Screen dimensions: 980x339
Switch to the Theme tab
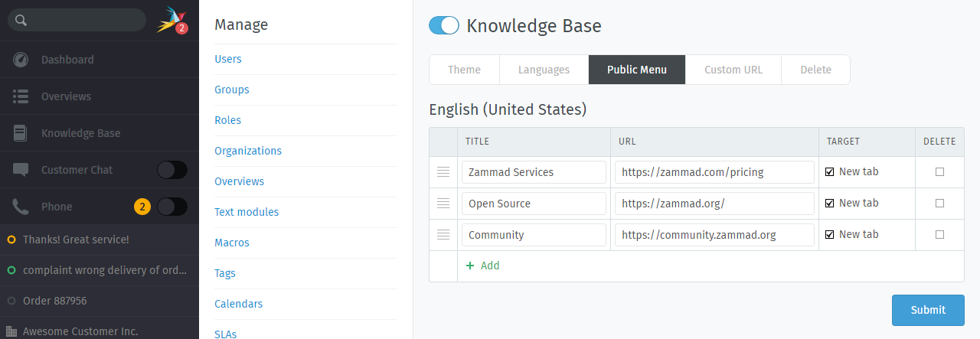click(x=464, y=70)
